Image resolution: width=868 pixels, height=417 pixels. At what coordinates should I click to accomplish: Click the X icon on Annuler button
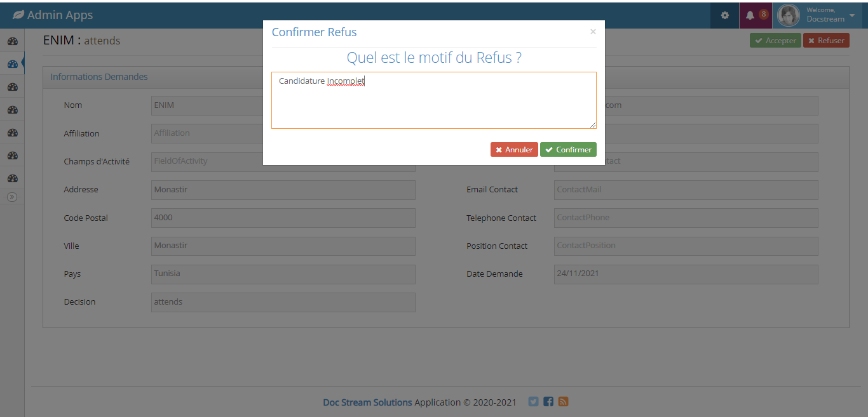[x=499, y=150]
